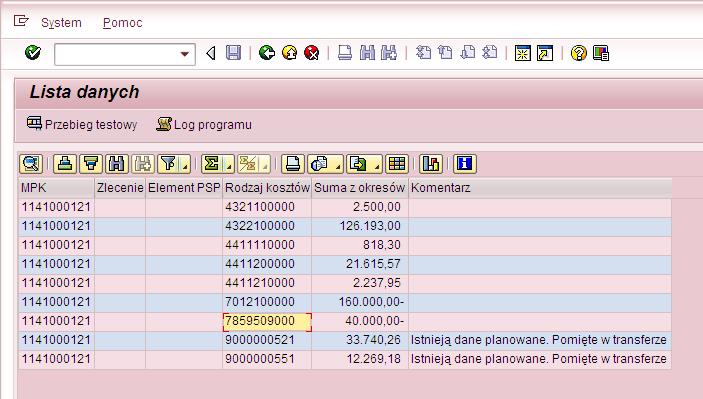703x399 pixels.
Task: Click the ALV Find binoculars icon
Action: (117, 164)
